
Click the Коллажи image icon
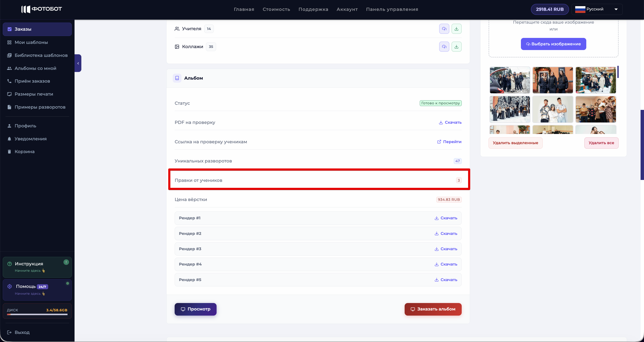tap(177, 47)
